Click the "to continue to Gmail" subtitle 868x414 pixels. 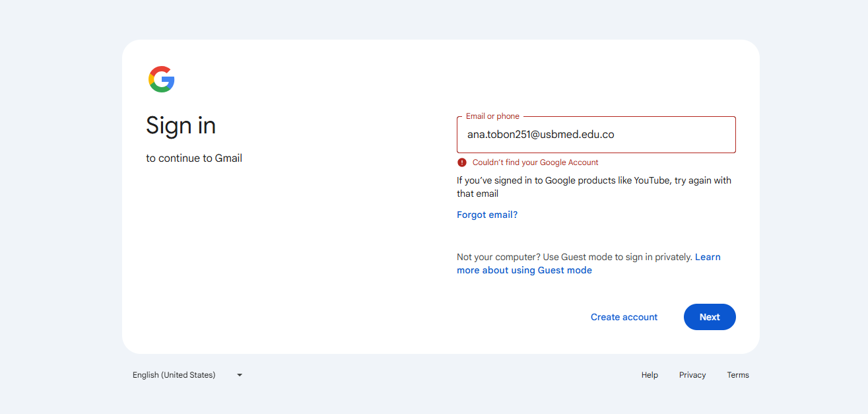pos(194,158)
